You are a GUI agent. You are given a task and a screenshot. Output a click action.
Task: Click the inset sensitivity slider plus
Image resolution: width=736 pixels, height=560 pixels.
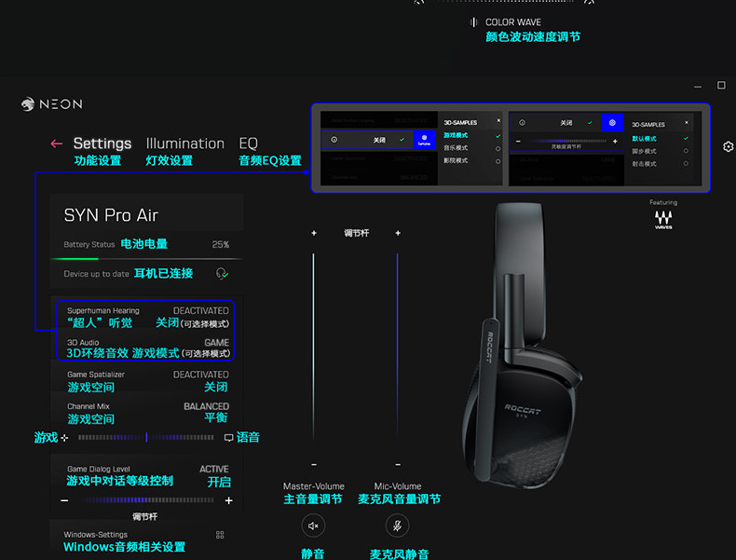[x=615, y=141]
